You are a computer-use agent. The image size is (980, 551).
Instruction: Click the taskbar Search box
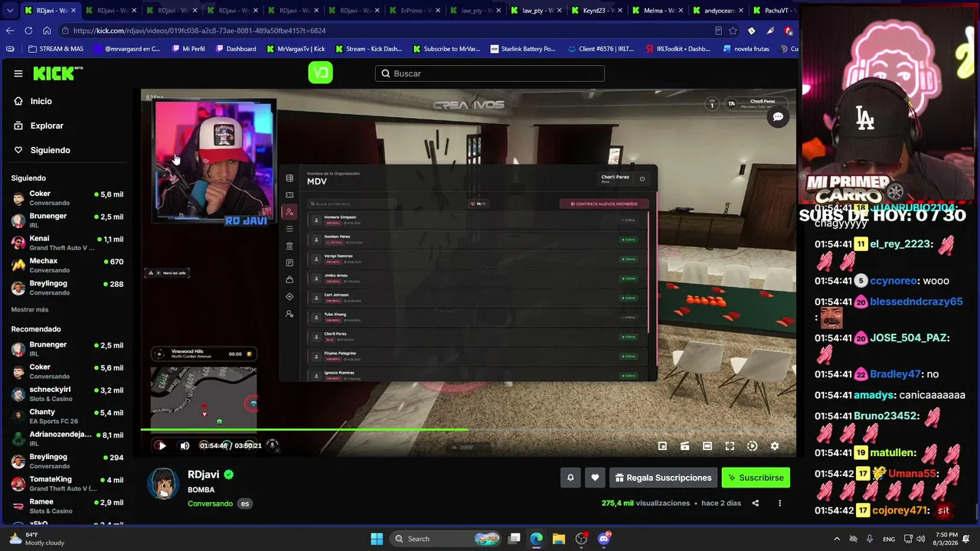coord(447,539)
